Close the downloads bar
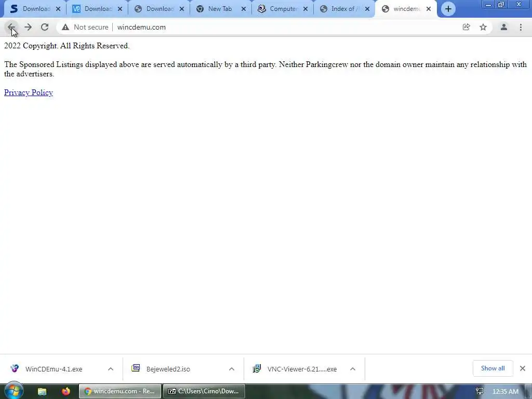The image size is (532, 399). coord(523,368)
